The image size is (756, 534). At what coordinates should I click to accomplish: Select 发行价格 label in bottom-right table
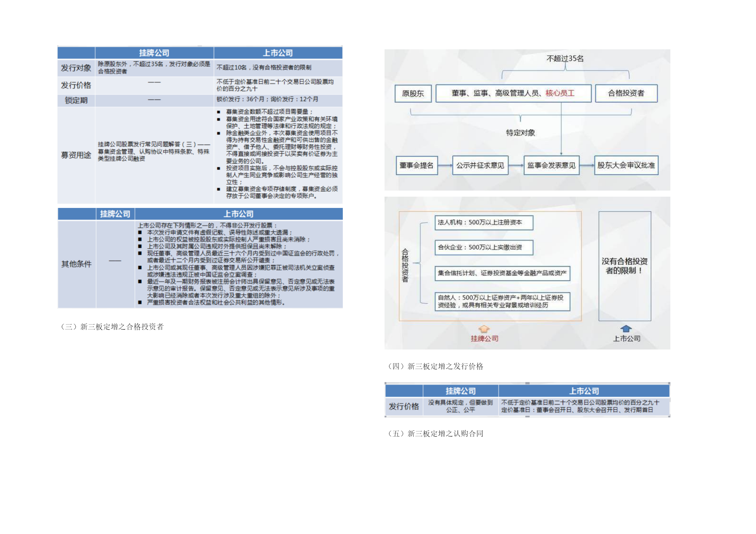404,406
